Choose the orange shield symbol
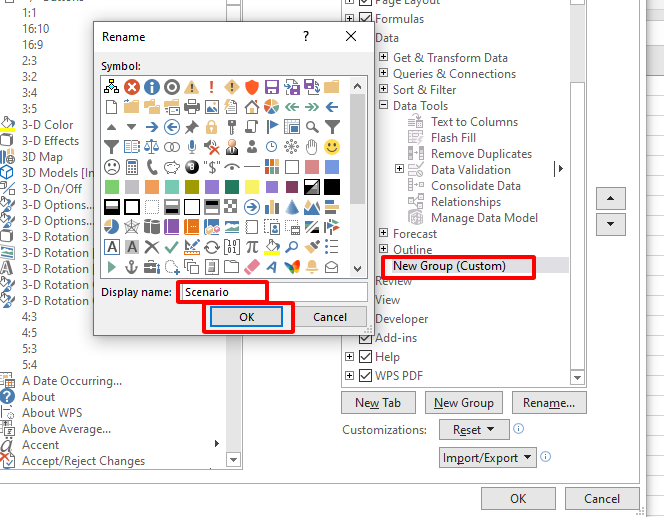This screenshot has width=664, height=517. tap(252, 87)
